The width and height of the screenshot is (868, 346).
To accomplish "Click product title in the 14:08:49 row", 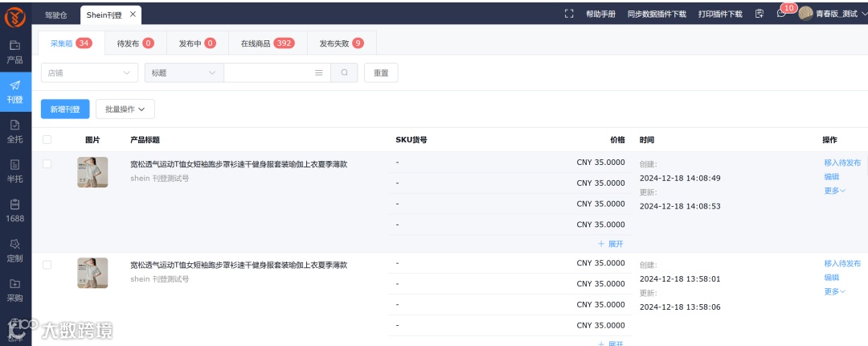I will pyautogui.click(x=239, y=164).
